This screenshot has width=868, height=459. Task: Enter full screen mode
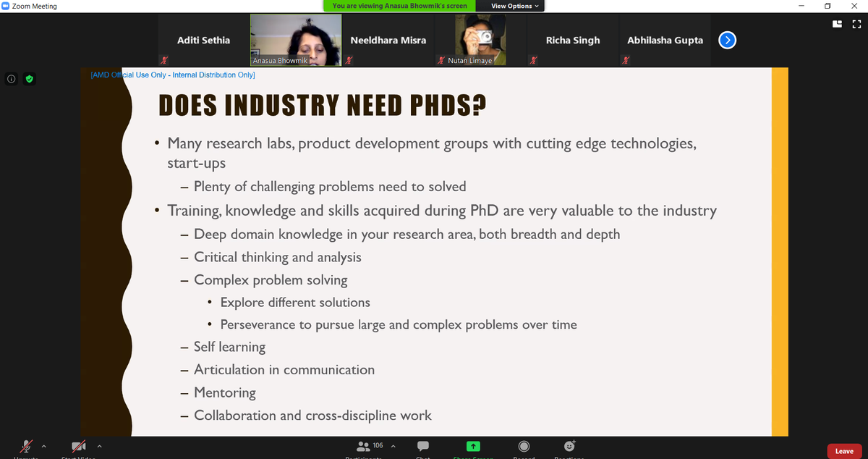pyautogui.click(x=857, y=24)
